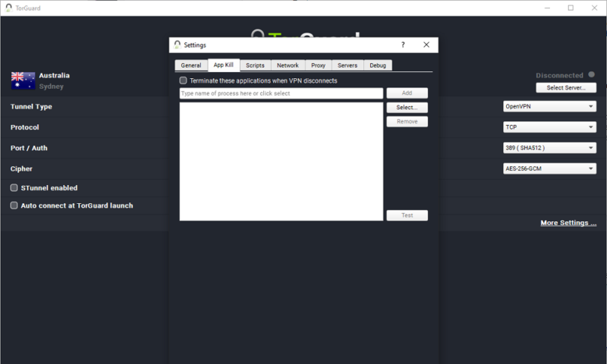Switch to the General tab
The image size is (607, 364).
point(191,65)
